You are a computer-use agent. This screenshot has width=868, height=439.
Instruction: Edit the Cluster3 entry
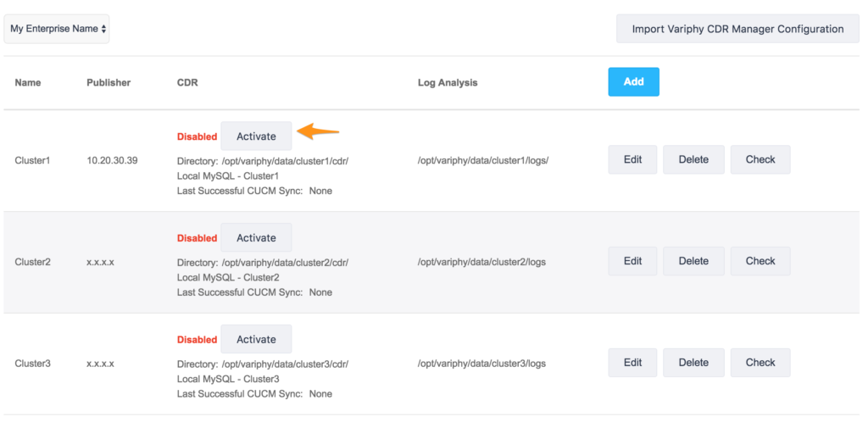click(632, 363)
